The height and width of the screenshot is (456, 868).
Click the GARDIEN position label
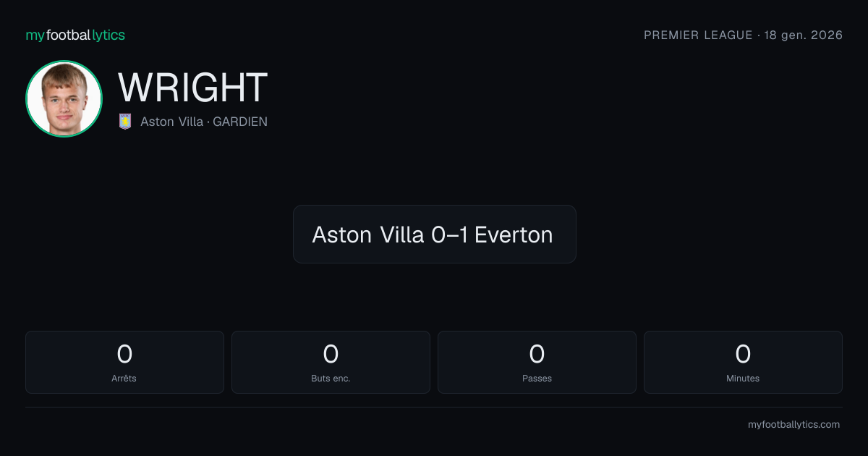click(240, 122)
